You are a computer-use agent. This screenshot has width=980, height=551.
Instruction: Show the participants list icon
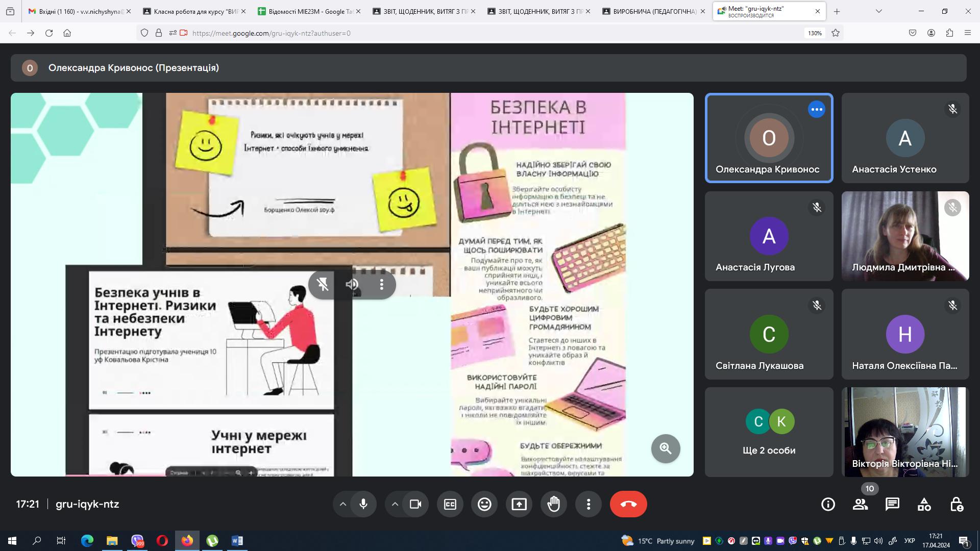click(860, 504)
